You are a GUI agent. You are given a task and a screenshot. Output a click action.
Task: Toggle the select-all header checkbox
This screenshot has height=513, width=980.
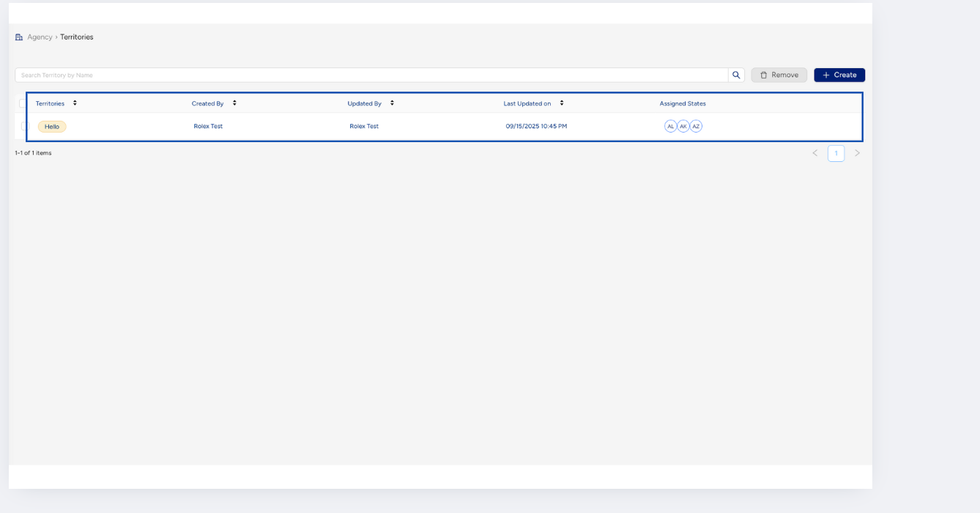tap(23, 103)
